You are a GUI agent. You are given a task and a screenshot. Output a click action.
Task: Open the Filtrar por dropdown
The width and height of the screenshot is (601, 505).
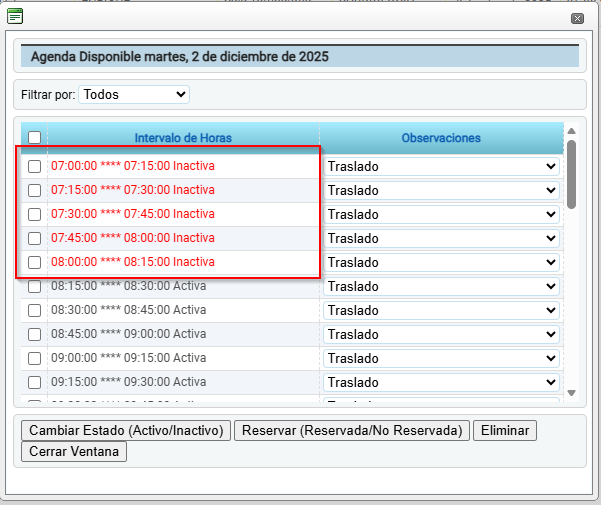click(x=134, y=94)
